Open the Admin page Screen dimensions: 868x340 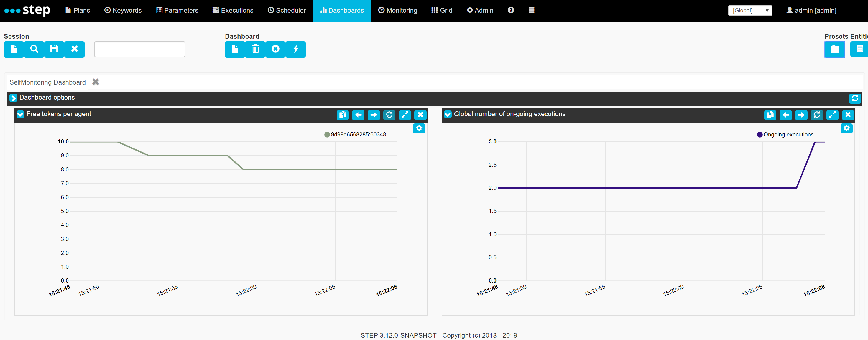tap(480, 10)
